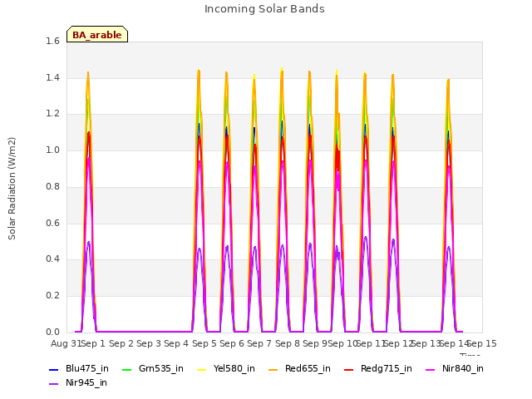Click the Sep 1 purple Nir945 peak
Screen dimensions: 532x399
click(x=89, y=242)
